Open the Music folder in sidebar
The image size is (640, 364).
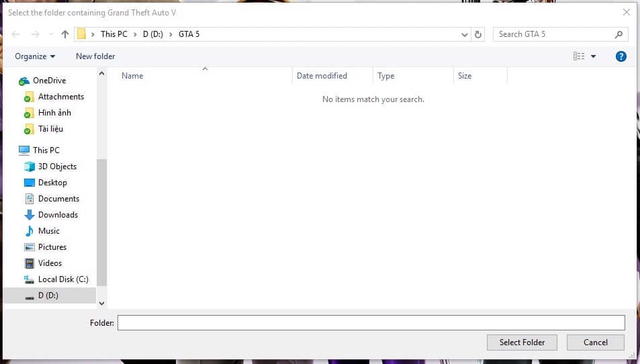tap(49, 231)
